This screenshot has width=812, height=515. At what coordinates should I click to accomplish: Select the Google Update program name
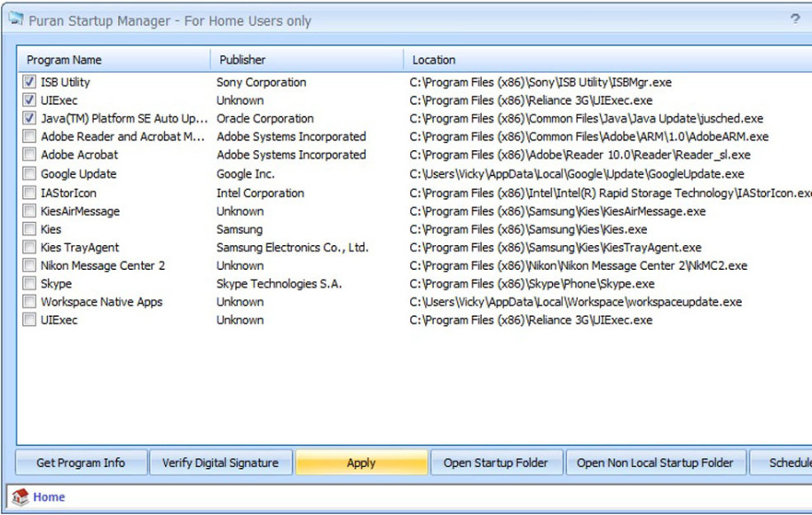click(79, 173)
